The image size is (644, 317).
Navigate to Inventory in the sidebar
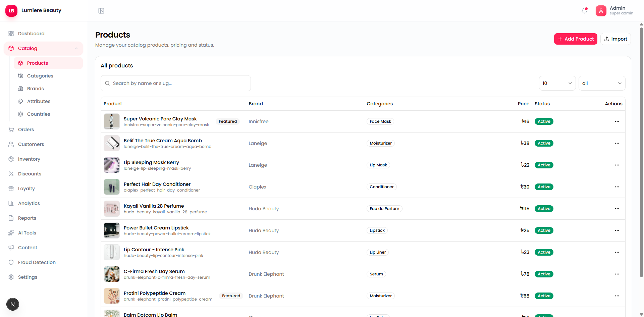click(43, 159)
